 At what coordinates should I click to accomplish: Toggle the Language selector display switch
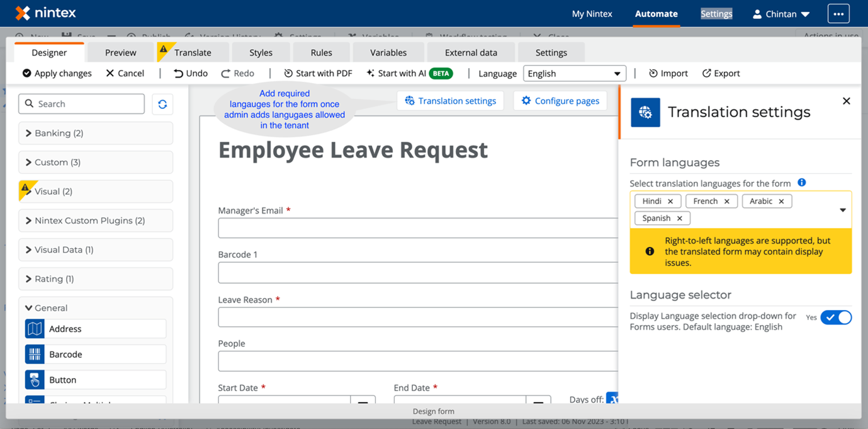(836, 317)
